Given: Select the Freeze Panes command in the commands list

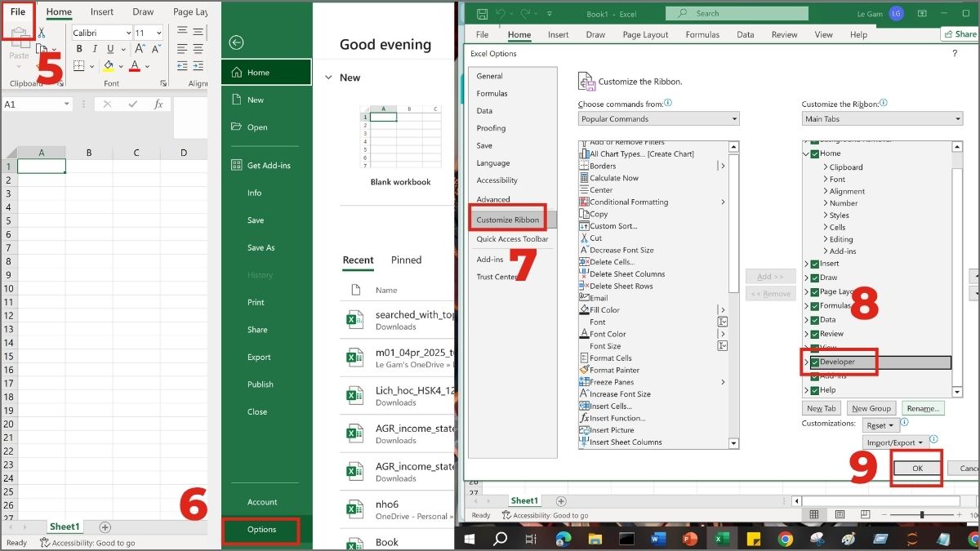Looking at the screenshot, I should point(612,382).
